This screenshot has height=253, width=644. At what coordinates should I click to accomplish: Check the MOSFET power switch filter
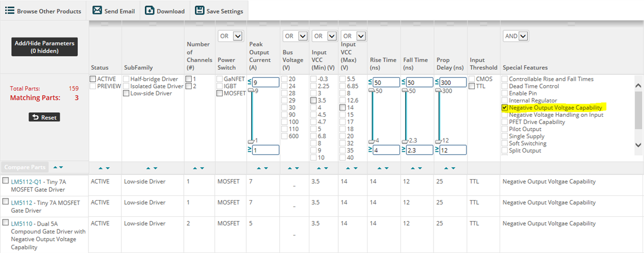pyautogui.click(x=220, y=93)
